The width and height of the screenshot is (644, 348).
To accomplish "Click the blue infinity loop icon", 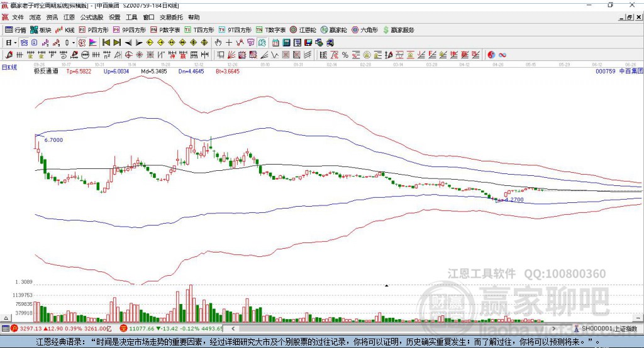I will click(502, 55).
